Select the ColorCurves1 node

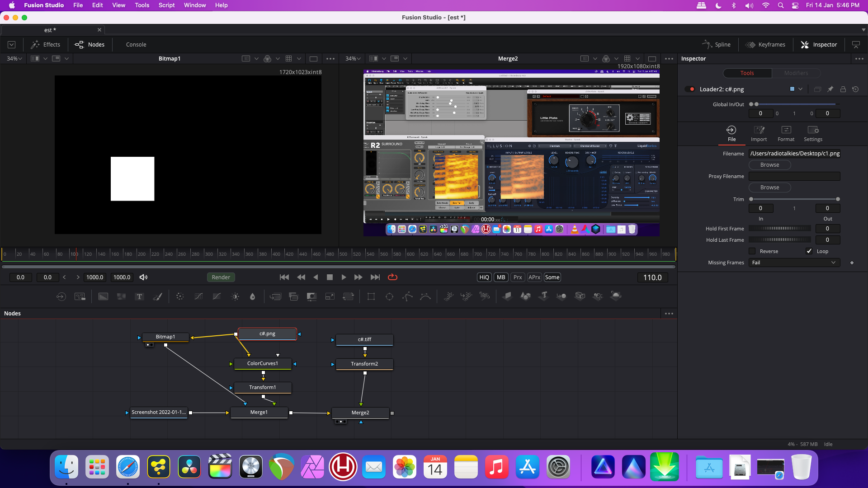[263, 364]
